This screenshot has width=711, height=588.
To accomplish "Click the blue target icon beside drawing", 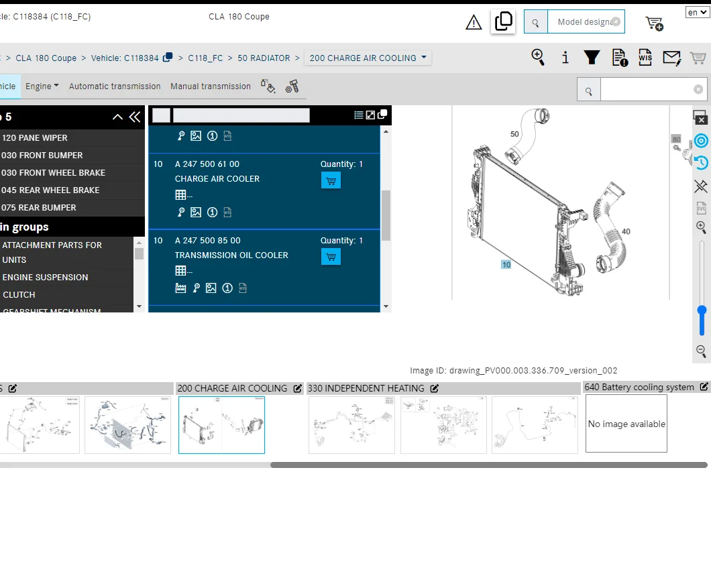I will tap(701, 141).
